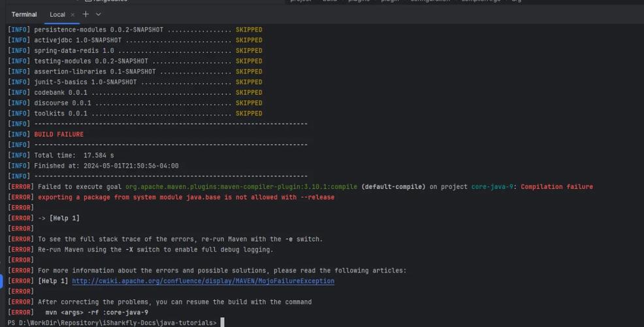Click the spring-data-redis 1.0 line
The height and width of the screenshot is (327, 644).
74,51
